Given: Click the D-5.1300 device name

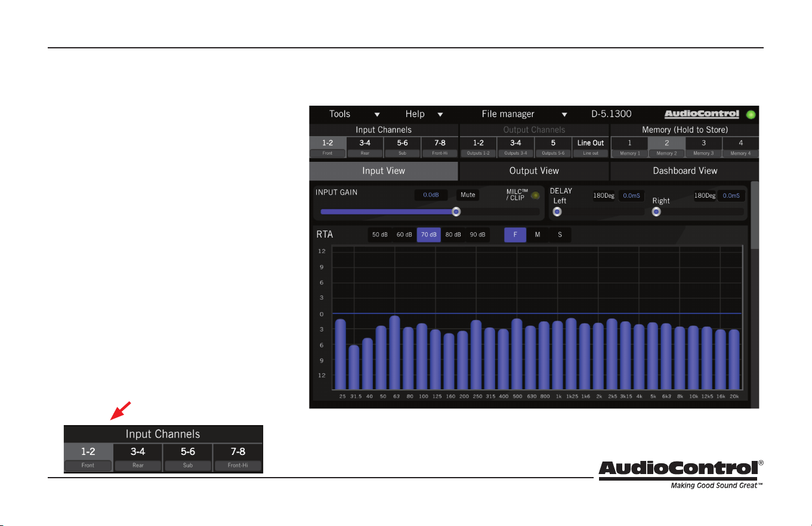Looking at the screenshot, I should coord(612,114).
